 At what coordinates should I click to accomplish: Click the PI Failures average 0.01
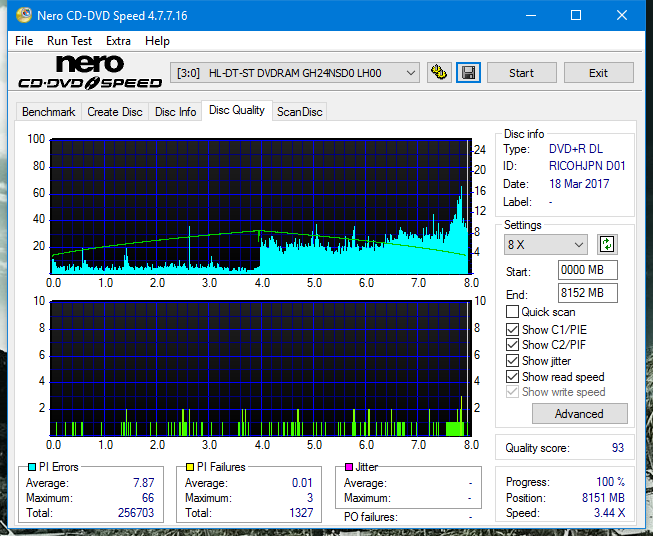point(302,483)
